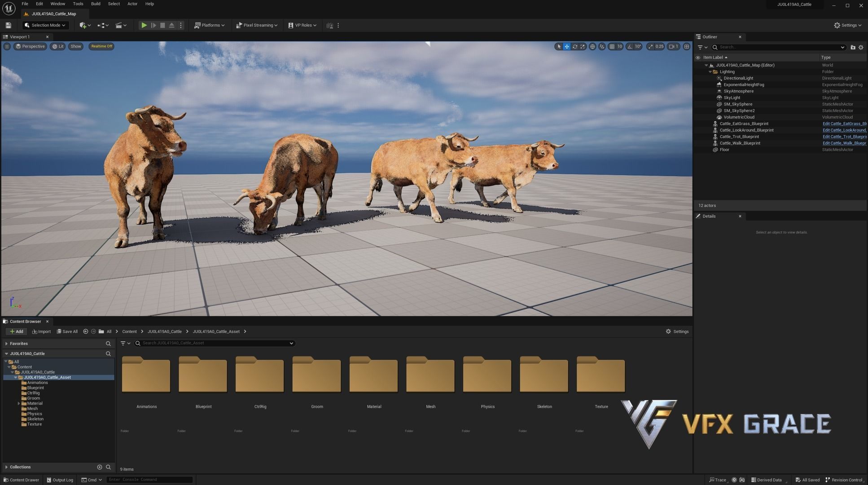
Task: Click the Play in editor button
Action: pyautogui.click(x=144, y=26)
